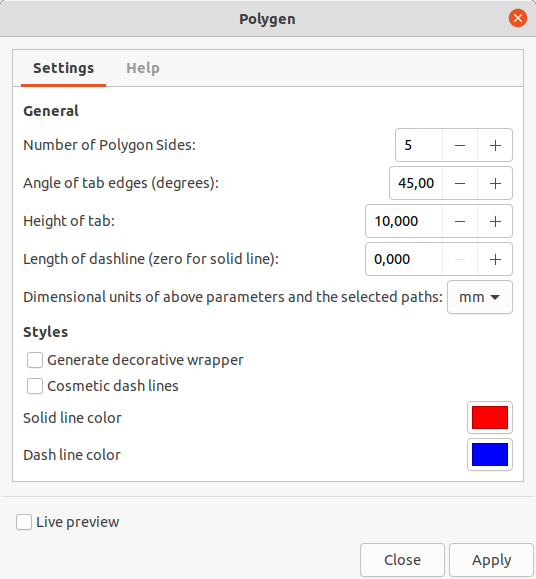Close the Polygen dialog with the orange X
The height and width of the screenshot is (579, 536).
coord(518,18)
